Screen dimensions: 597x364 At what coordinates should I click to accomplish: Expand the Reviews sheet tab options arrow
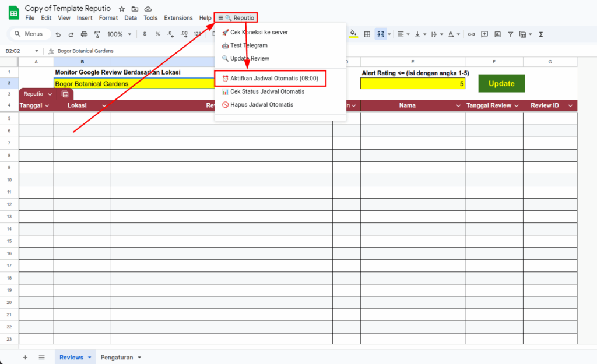[x=90, y=357]
